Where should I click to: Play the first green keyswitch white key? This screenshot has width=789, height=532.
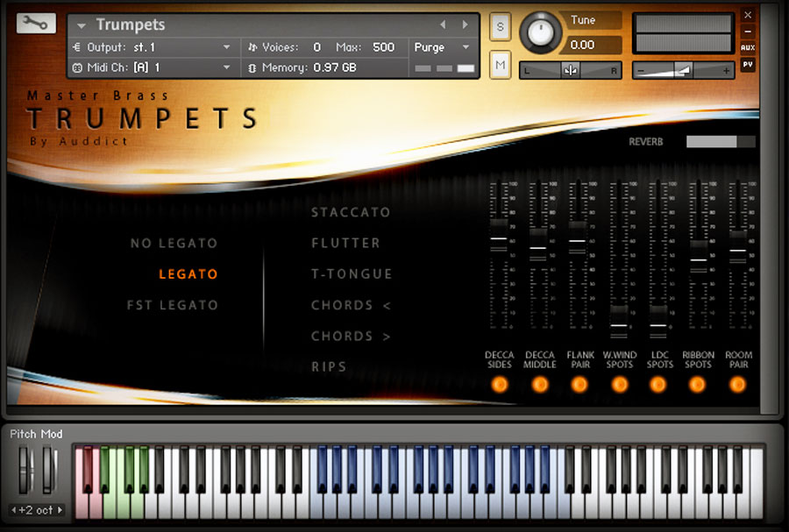tap(110, 507)
